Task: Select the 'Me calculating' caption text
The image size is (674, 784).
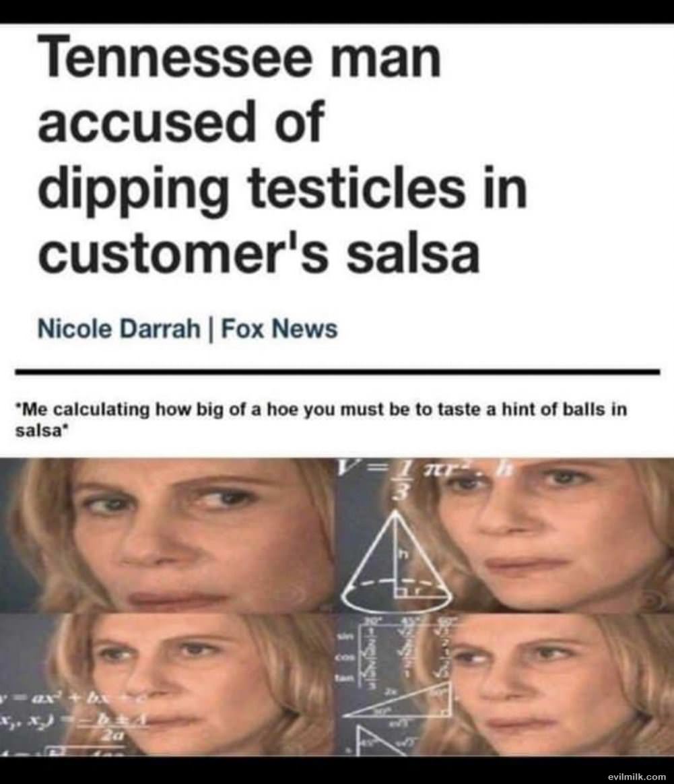Action: pyautogui.click(x=321, y=420)
